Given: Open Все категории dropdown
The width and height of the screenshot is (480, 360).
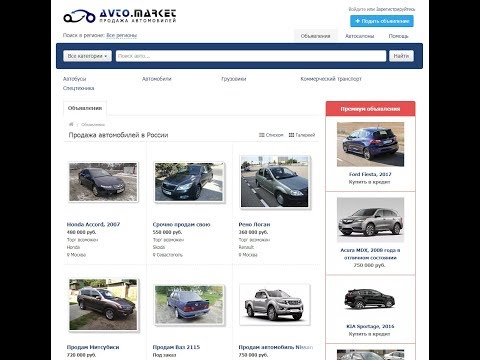Looking at the screenshot, I should (87, 56).
